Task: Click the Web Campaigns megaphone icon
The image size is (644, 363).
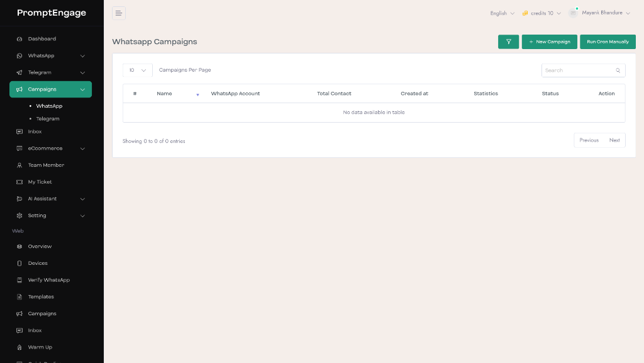Action: [x=19, y=314]
